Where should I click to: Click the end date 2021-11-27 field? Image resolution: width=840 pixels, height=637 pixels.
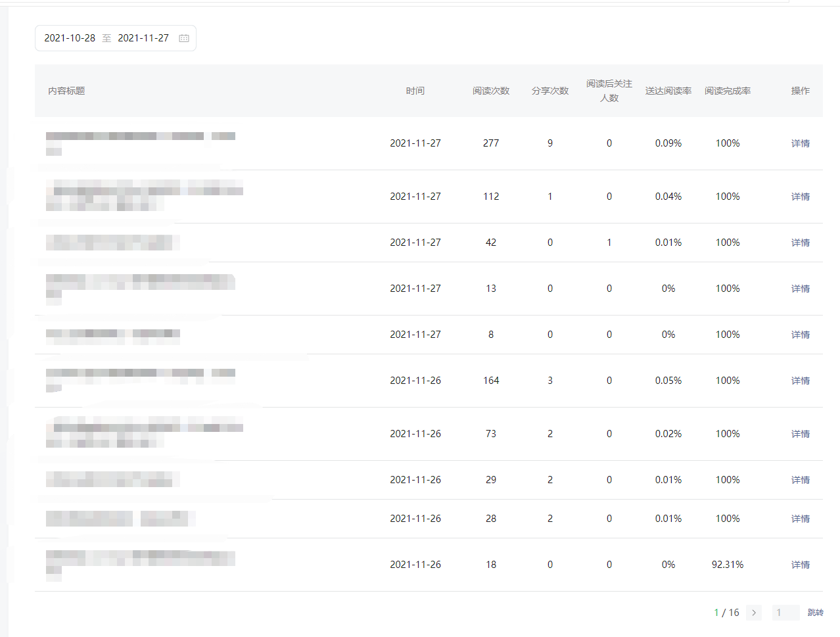pos(143,38)
